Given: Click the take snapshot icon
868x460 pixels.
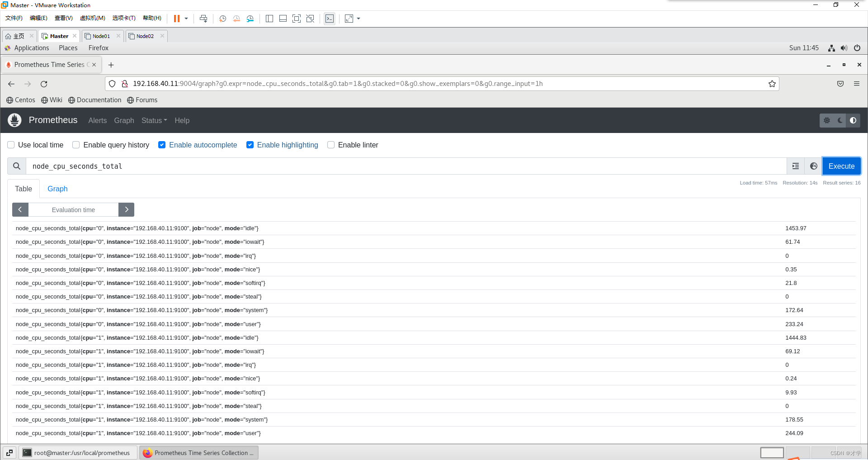Looking at the screenshot, I should [x=223, y=19].
